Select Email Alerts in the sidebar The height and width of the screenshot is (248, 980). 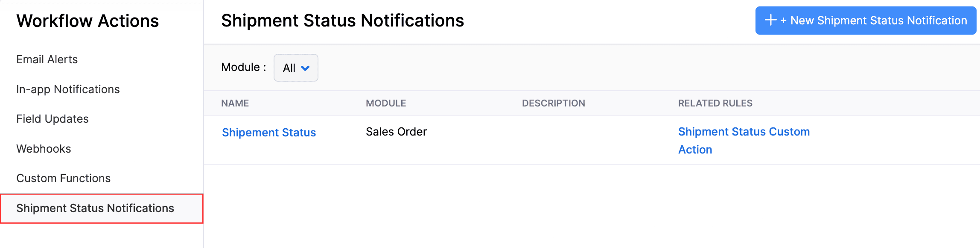coord(47,59)
